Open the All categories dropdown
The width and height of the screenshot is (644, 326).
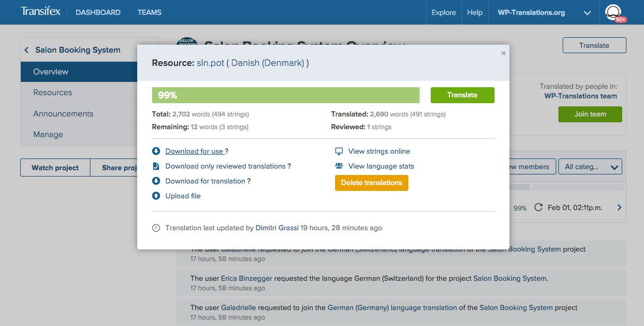[x=590, y=167]
